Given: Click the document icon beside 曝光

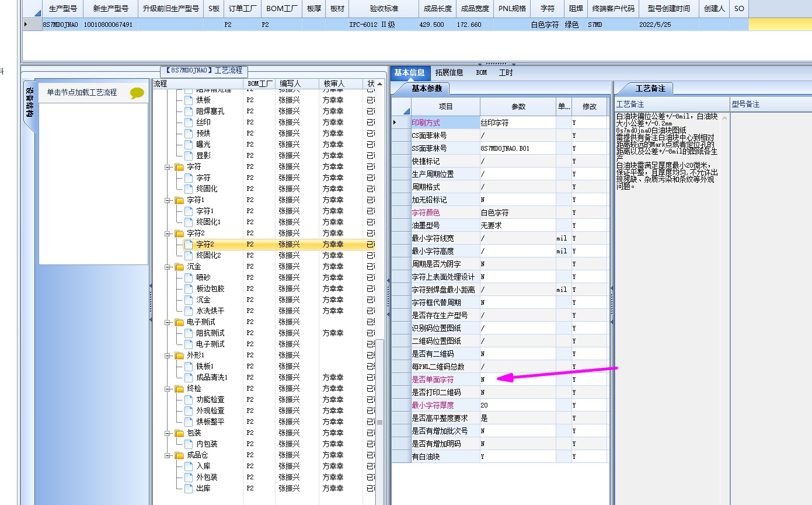Looking at the screenshot, I should [189, 145].
